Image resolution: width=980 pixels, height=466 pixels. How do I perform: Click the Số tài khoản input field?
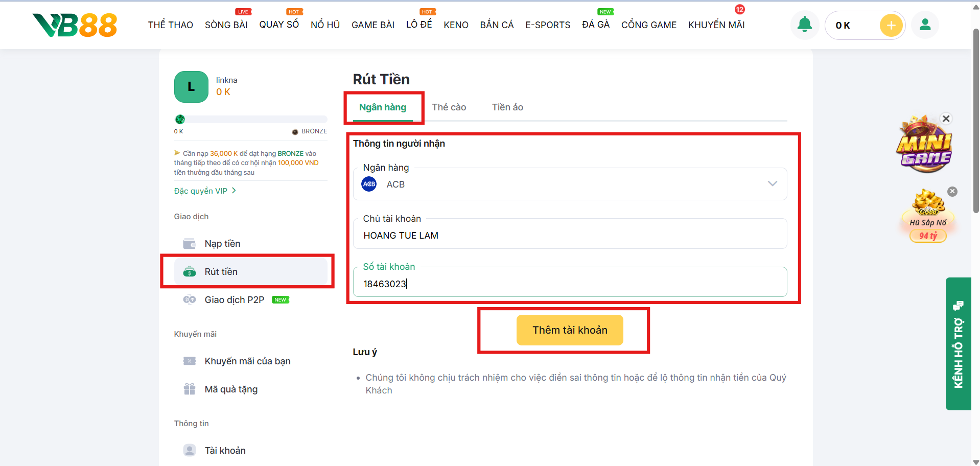(570, 284)
